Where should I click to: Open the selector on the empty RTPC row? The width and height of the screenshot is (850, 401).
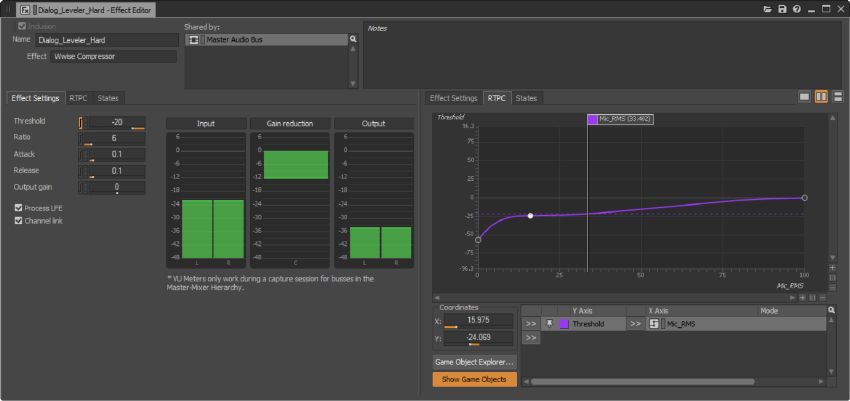point(530,339)
